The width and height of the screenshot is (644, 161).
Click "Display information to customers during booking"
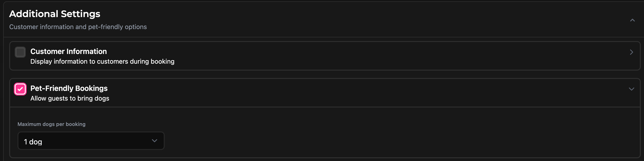click(102, 61)
